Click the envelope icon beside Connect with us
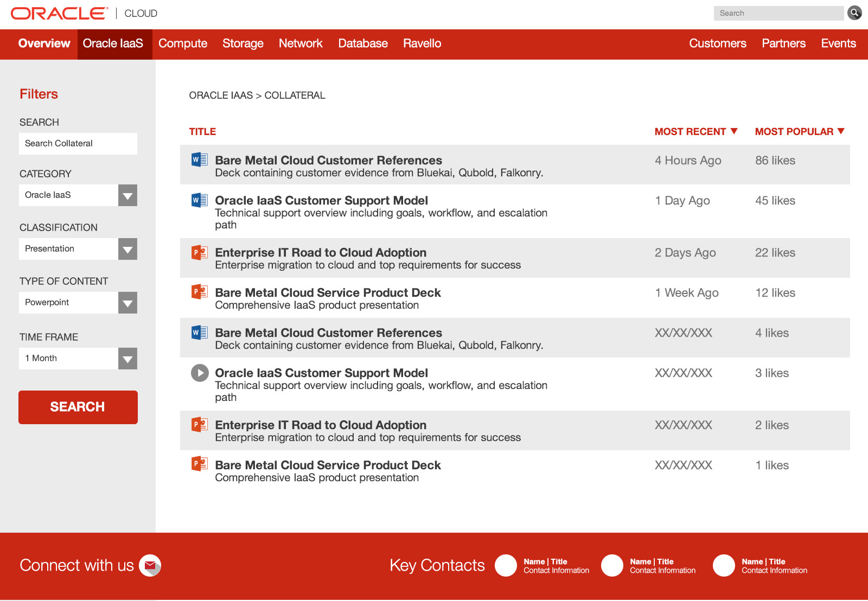Screen dimensions: 868x601 point(150,566)
